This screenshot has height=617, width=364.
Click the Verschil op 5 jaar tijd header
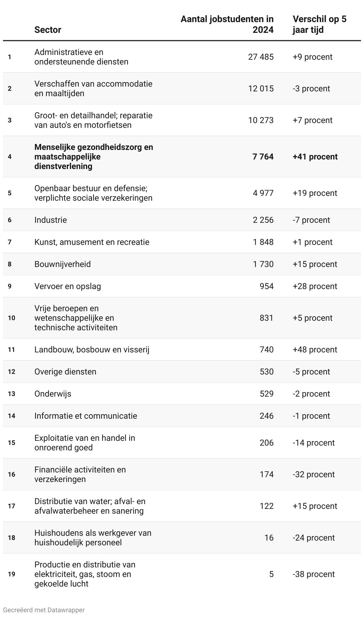point(319,24)
